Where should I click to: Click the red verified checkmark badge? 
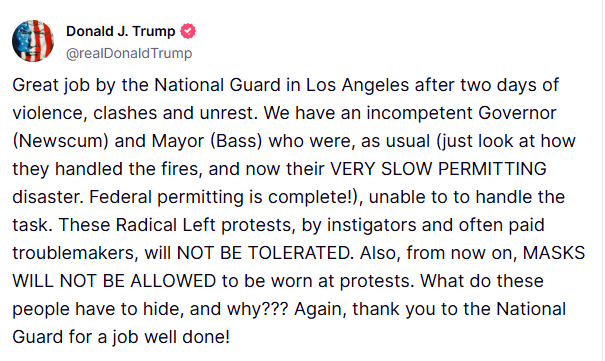(188, 31)
